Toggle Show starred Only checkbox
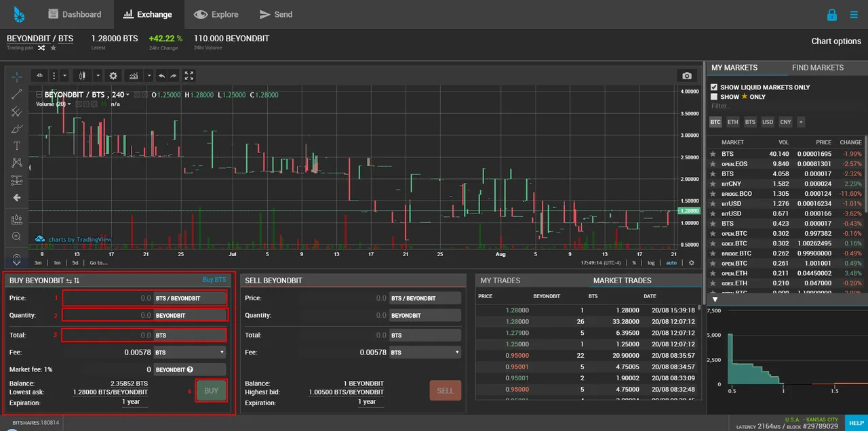Image resolution: width=868 pixels, height=431 pixels. tap(714, 97)
